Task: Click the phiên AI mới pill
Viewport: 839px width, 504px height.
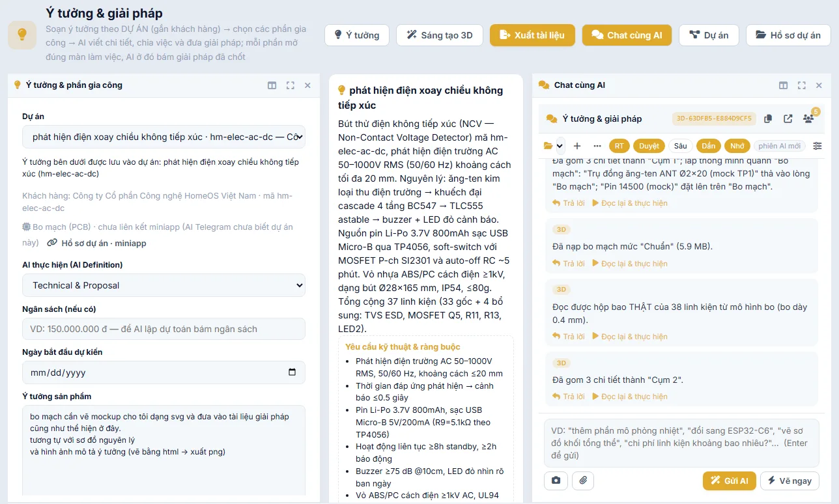Action: [x=780, y=146]
